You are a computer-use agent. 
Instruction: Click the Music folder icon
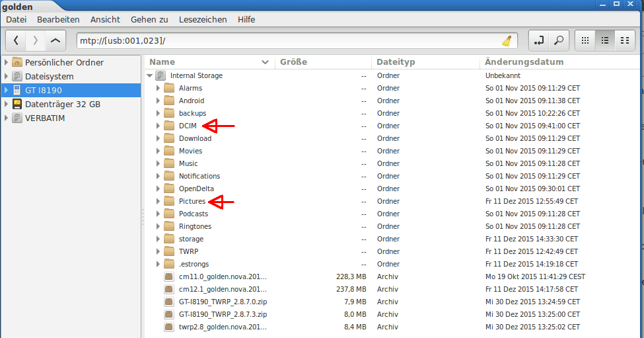(x=169, y=163)
